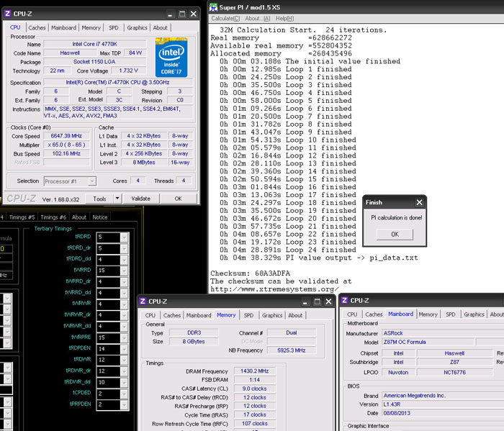
Task: Click the Tools button in CPU-Z
Action: point(99,199)
